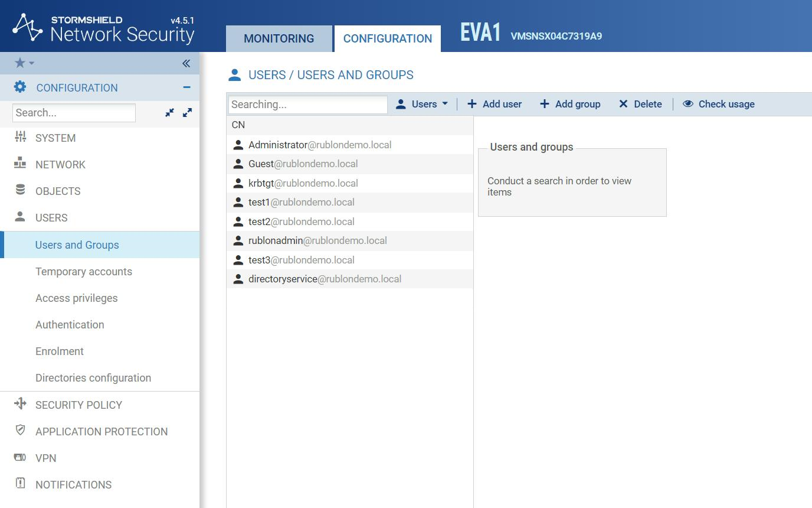This screenshot has height=508, width=812.
Task: Click the Notifications alert icon
Action: tap(20, 484)
